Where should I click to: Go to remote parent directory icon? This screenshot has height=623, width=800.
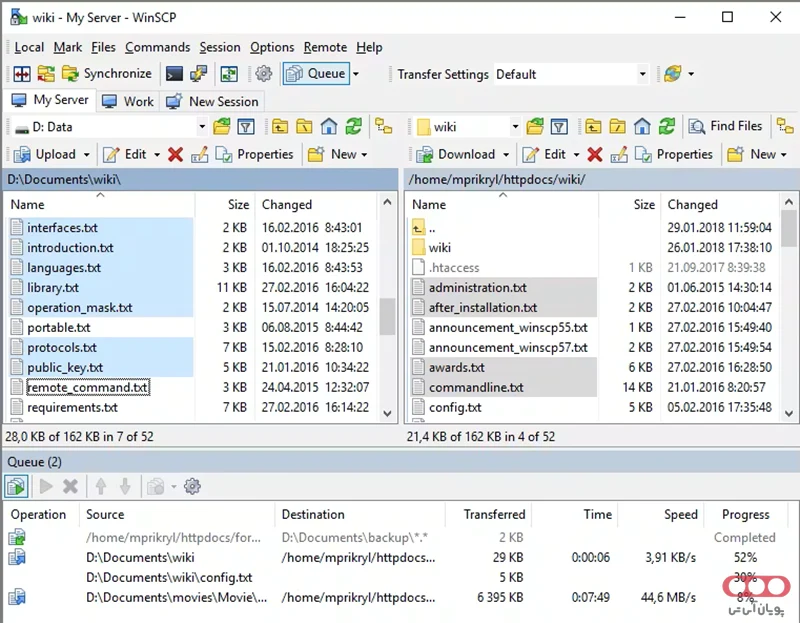[x=593, y=127]
